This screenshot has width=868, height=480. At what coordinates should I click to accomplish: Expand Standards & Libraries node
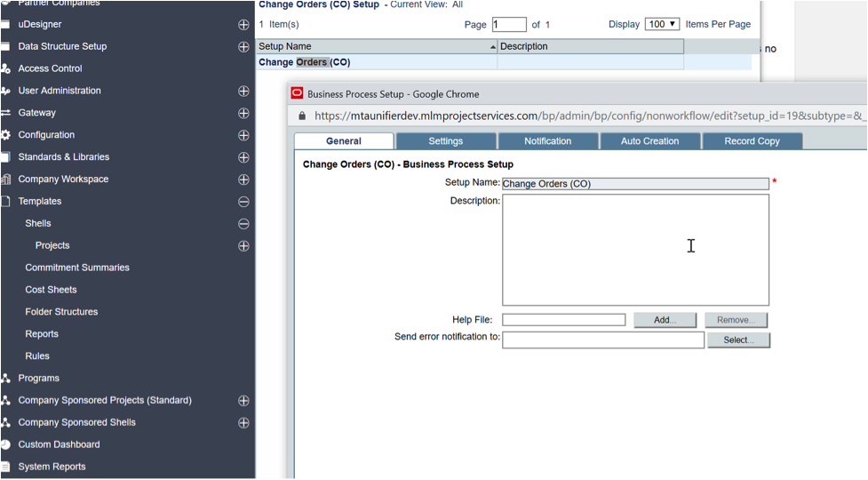point(243,157)
